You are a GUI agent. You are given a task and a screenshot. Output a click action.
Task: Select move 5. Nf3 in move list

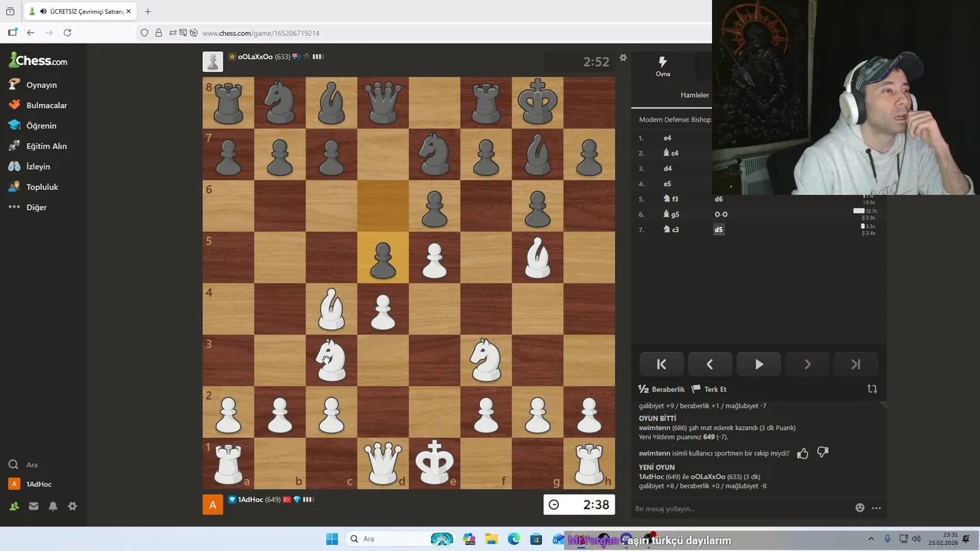tap(671, 199)
